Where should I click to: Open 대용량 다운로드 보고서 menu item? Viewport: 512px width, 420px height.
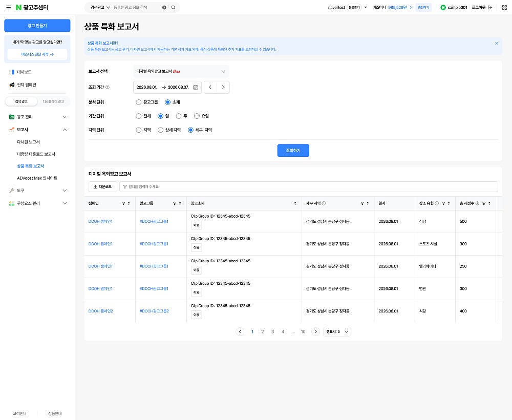point(36,154)
